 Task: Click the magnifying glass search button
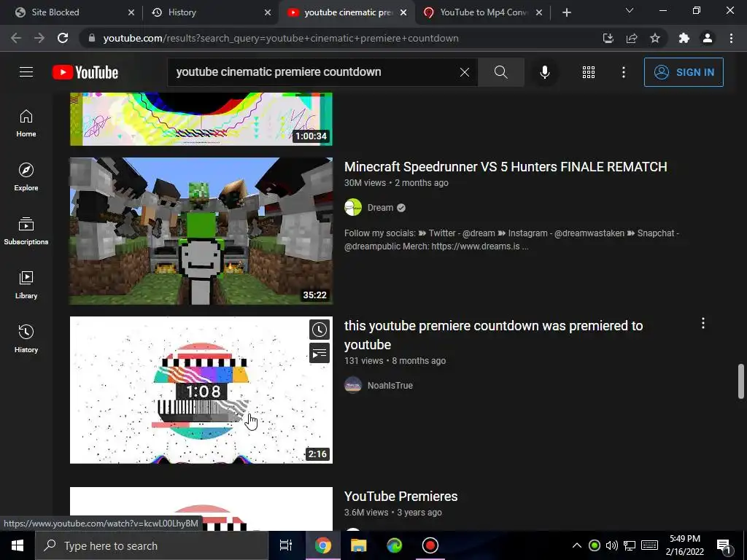tap(500, 72)
